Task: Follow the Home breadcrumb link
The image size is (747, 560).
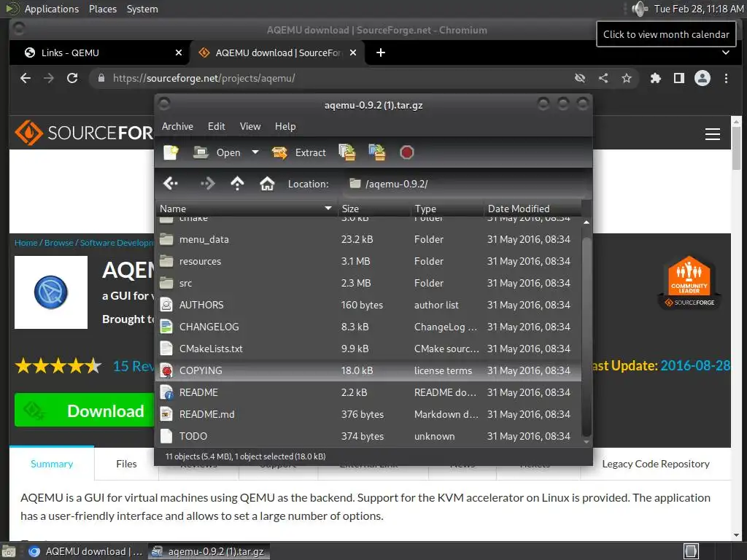Action: (x=26, y=243)
